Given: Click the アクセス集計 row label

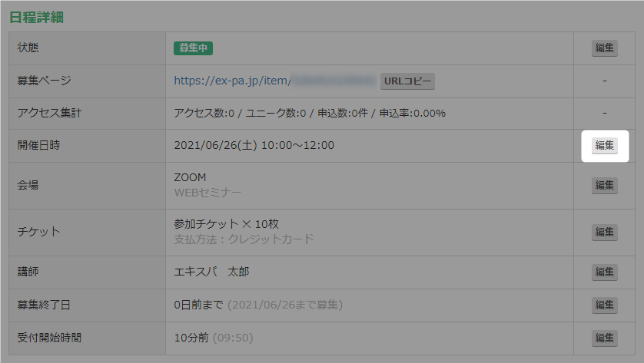Looking at the screenshot, I should pos(49,113).
